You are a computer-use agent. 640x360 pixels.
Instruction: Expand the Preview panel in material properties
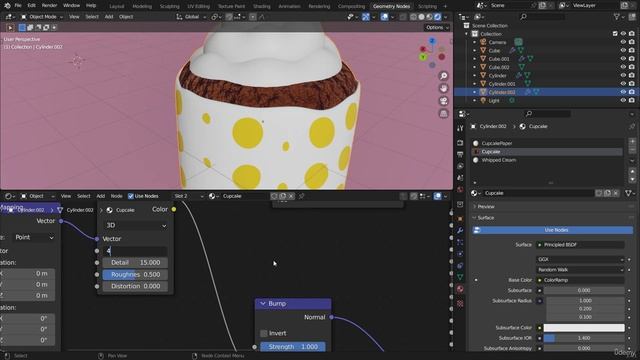[x=485, y=207]
